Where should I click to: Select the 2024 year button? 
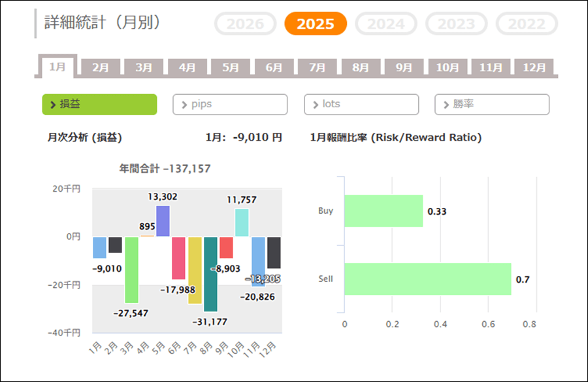point(386,24)
